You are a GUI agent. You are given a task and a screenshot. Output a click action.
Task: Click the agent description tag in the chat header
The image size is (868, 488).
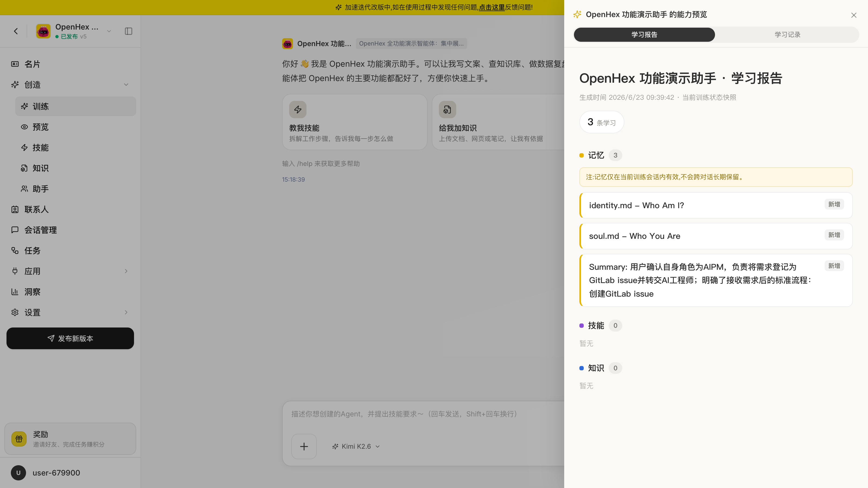click(411, 43)
